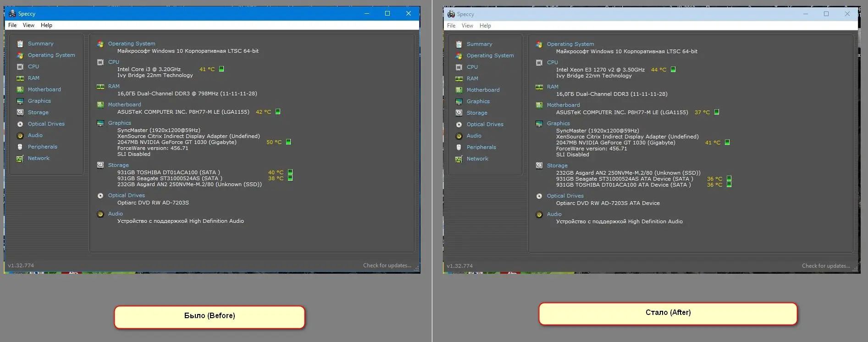Click Audio heading icon in Xeon main panel
This screenshot has width=868, height=342.
[539, 215]
